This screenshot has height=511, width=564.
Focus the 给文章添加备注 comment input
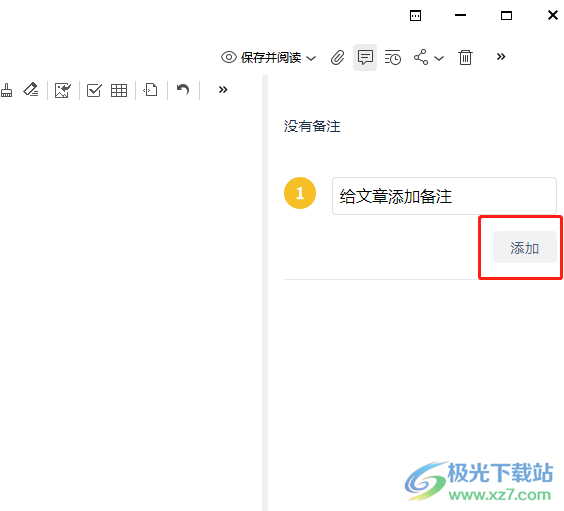444,196
